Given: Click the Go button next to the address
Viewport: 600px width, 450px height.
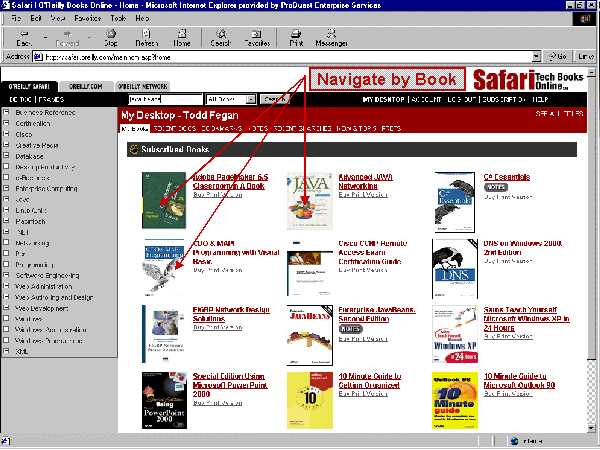Looking at the screenshot, I should 558,57.
